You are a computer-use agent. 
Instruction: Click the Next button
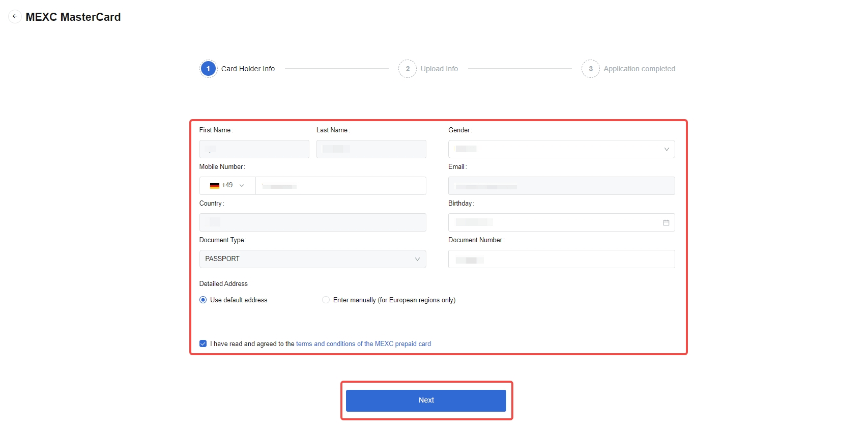point(426,401)
